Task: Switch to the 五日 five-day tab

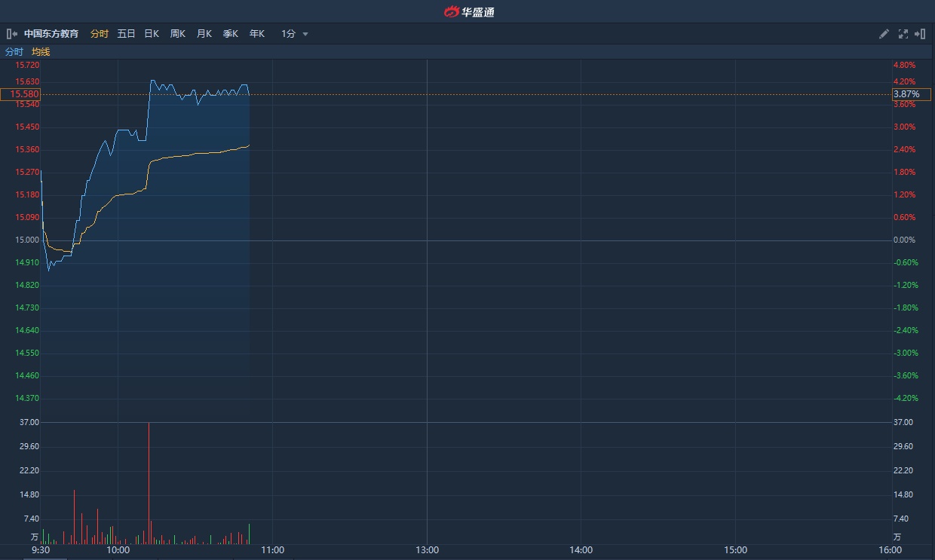Action: [126, 34]
